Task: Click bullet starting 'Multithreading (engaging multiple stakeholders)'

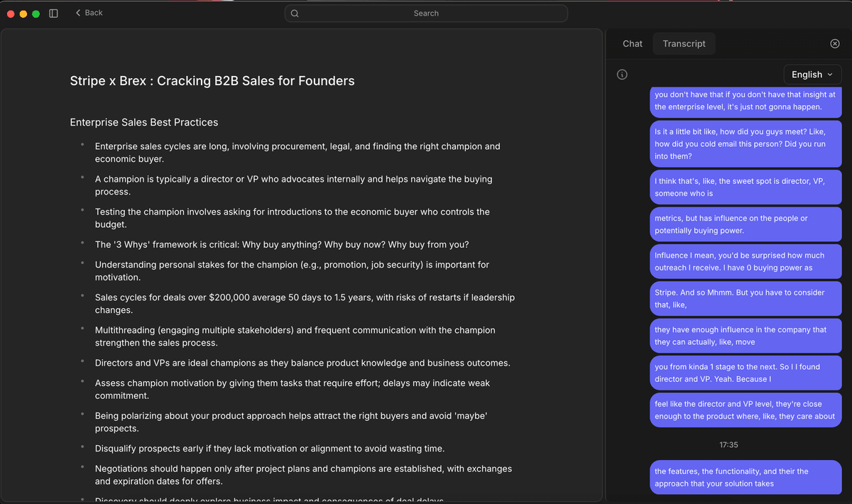Action: click(x=295, y=336)
